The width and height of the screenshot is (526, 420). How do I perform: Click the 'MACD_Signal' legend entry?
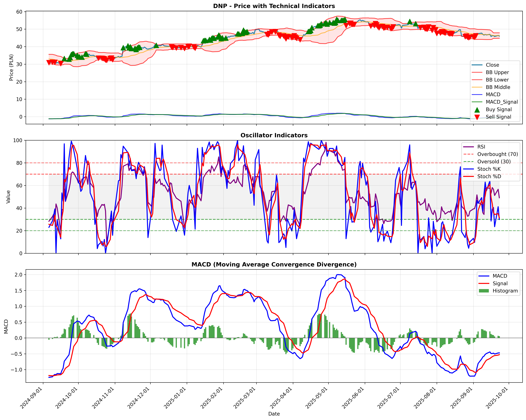(502, 102)
